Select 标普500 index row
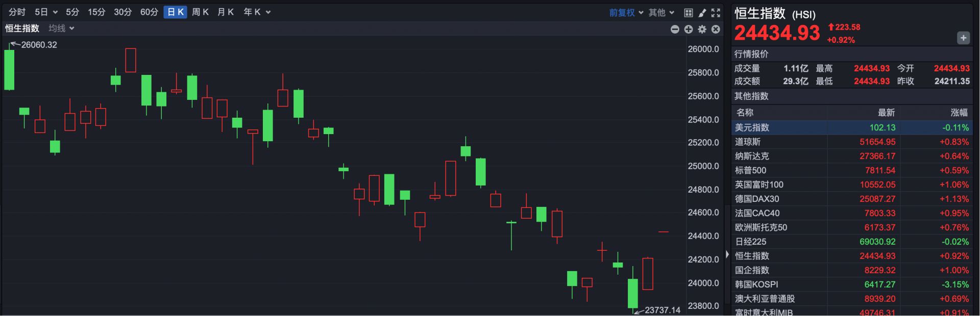The height and width of the screenshot is (316, 980). 852,170
